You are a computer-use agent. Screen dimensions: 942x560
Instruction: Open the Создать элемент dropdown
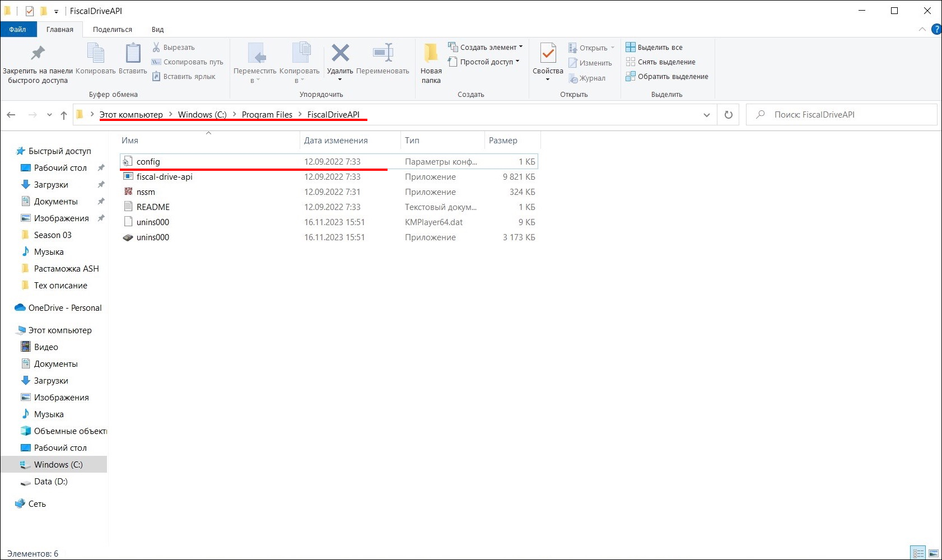[x=485, y=47]
